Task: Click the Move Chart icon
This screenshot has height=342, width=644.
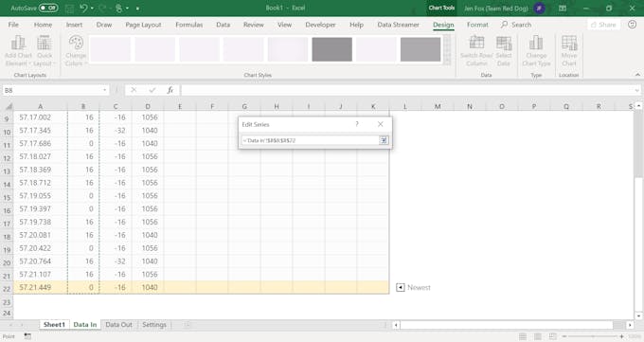Action: [x=569, y=43]
